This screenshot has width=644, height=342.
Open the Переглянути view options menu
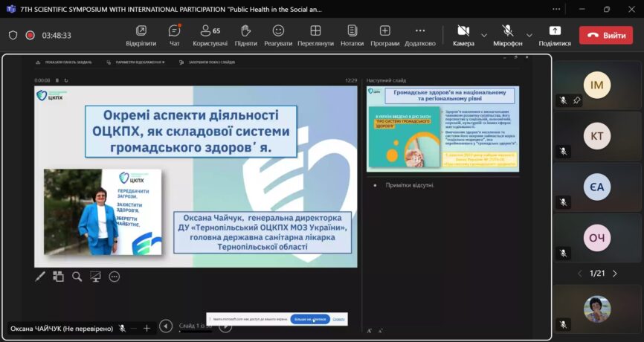(x=315, y=34)
